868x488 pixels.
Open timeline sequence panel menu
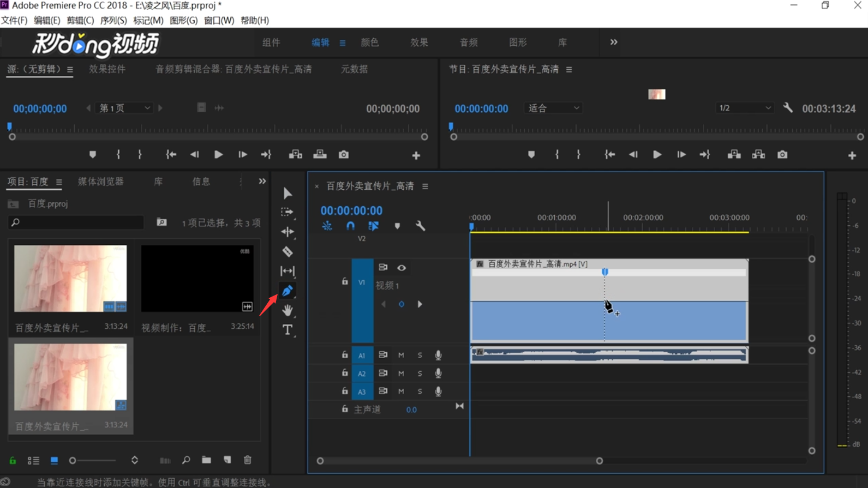425,186
